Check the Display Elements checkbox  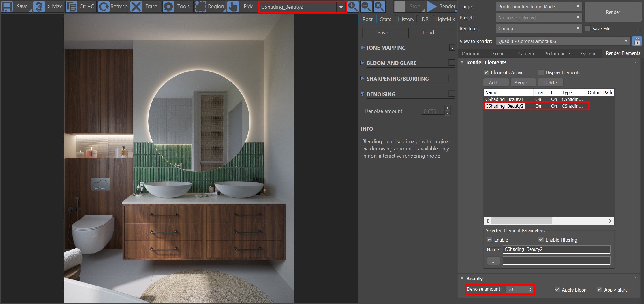click(x=541, y=72)
